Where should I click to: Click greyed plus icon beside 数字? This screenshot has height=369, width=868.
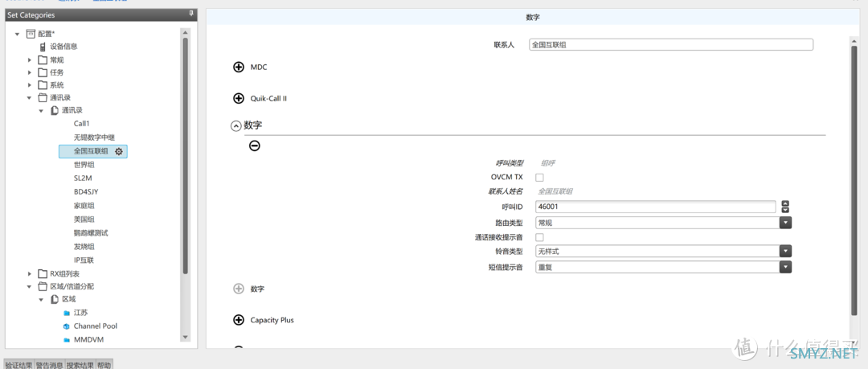coord(239,289)
